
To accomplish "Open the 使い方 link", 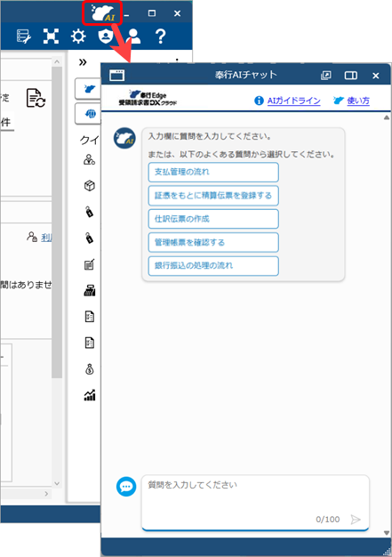I will coord(358,101).
